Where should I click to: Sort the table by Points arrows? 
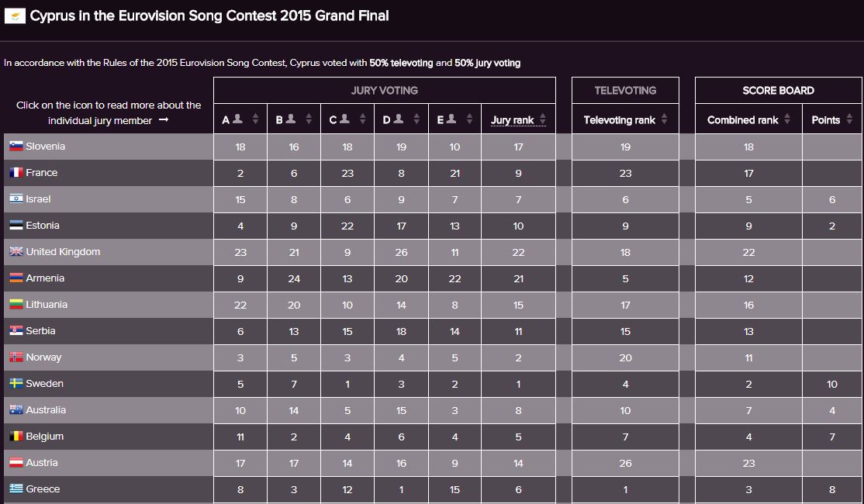pyautogui.click(x=849, y=120)
